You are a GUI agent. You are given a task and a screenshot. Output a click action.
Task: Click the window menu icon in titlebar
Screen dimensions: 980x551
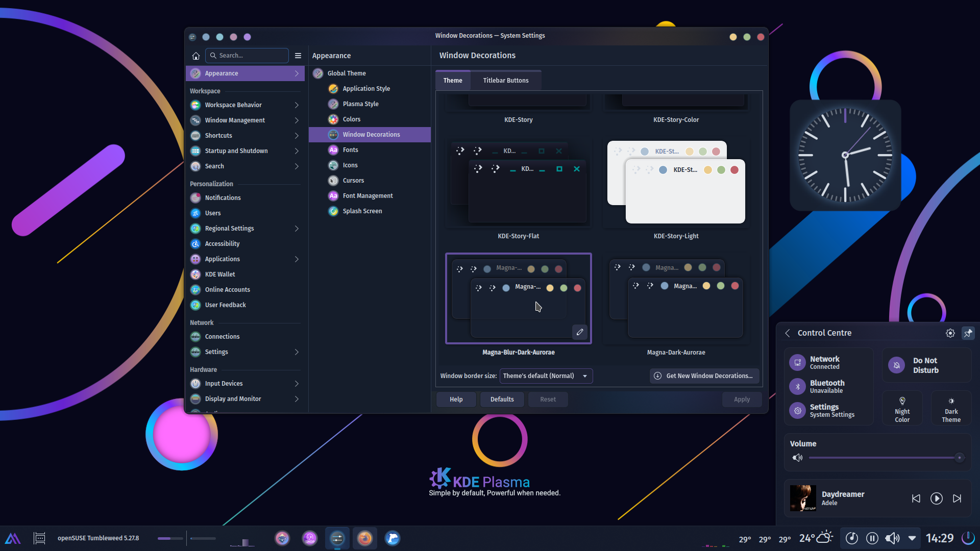click(192, 37)
